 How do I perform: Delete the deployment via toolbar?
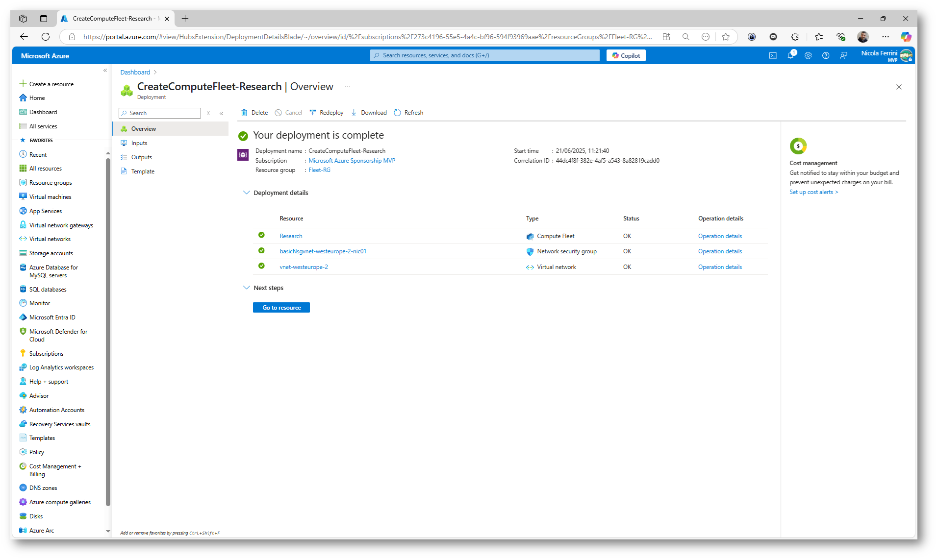pyautogui.click(x=254, y=113)
